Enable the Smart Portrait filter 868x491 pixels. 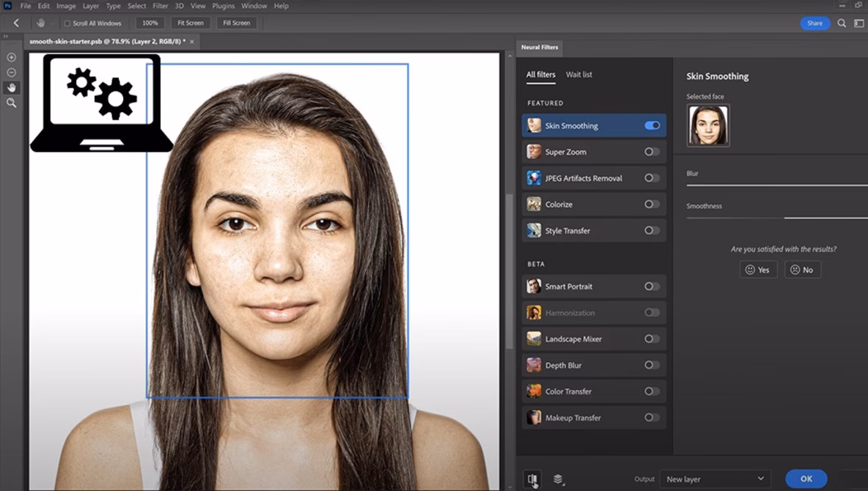651,286
